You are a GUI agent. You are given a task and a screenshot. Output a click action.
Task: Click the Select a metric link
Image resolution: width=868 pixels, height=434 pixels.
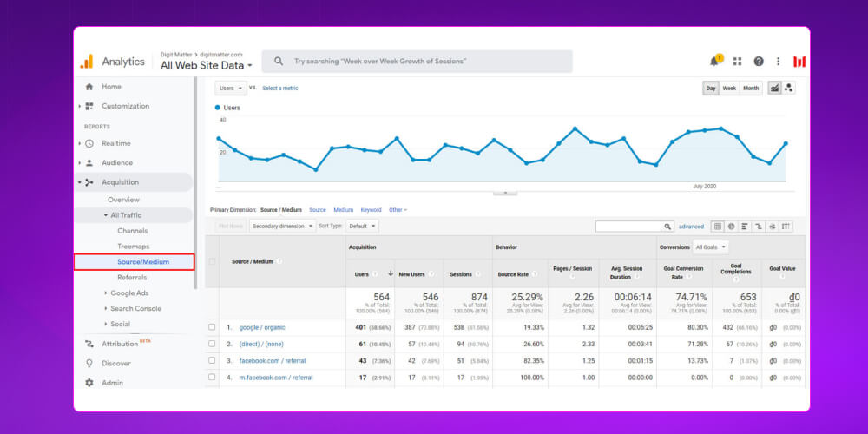click(280, 88)
